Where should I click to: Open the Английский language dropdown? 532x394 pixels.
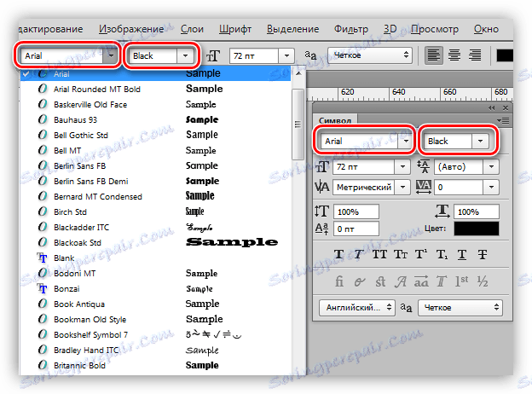tap(357, 308)
